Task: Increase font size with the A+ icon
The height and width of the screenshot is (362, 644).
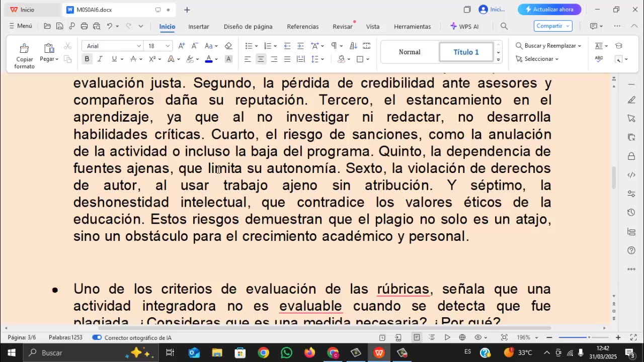Action: (182, 46)
